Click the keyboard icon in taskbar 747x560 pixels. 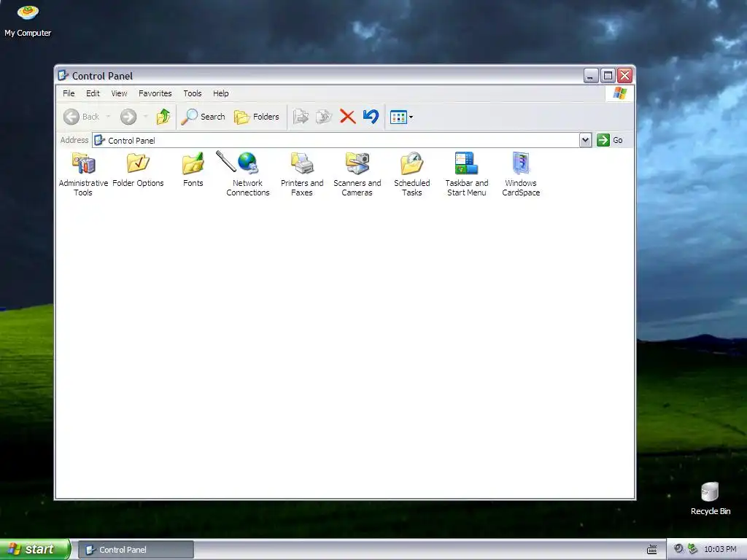(651, 550)
